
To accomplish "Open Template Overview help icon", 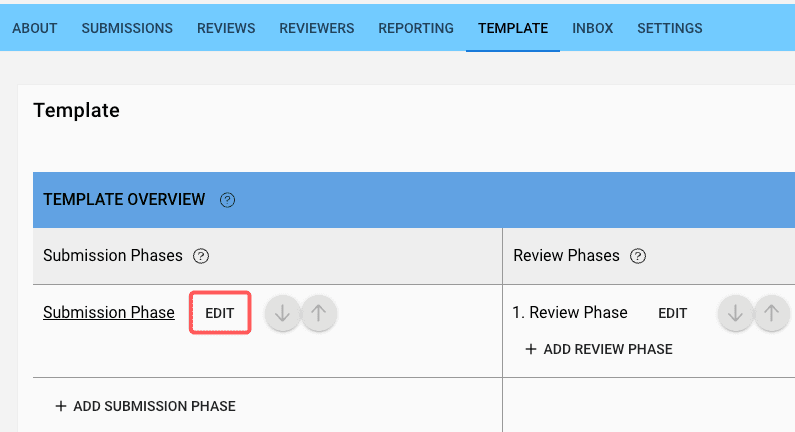I will point(227,200).
